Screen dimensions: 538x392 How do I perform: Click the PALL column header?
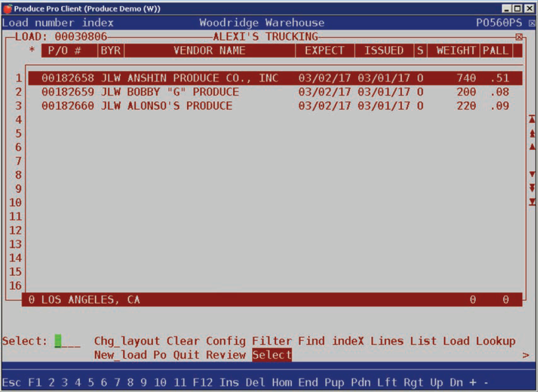(496, 50)
